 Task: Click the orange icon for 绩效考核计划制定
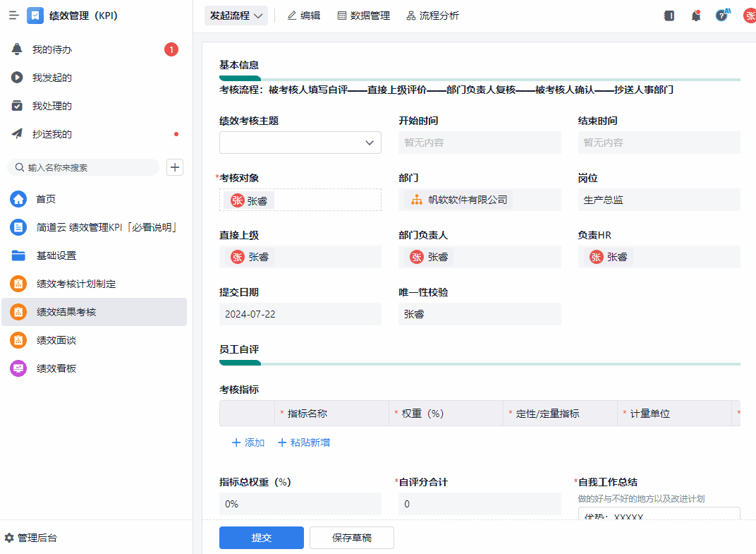(18, 284)
